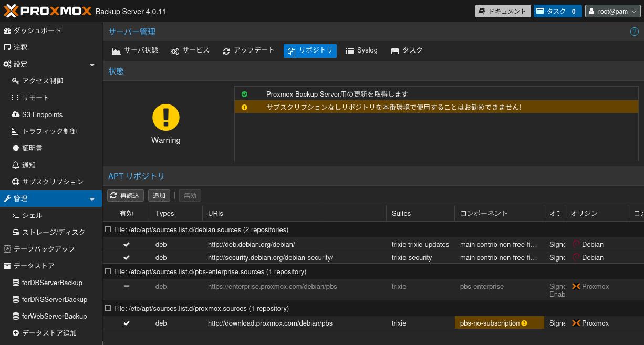Select the リポジトリ tab
The height and width of the screenshot is (345, 644).
pyautogui.click(x=310, y=50)
